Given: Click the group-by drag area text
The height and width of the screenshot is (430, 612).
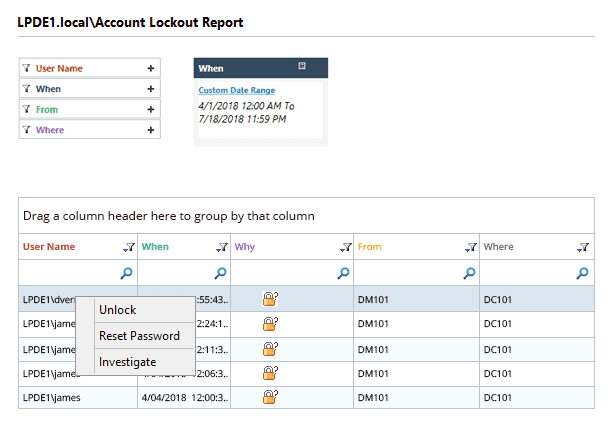Looking at the screenshot, I should click(x=169, y=216).
